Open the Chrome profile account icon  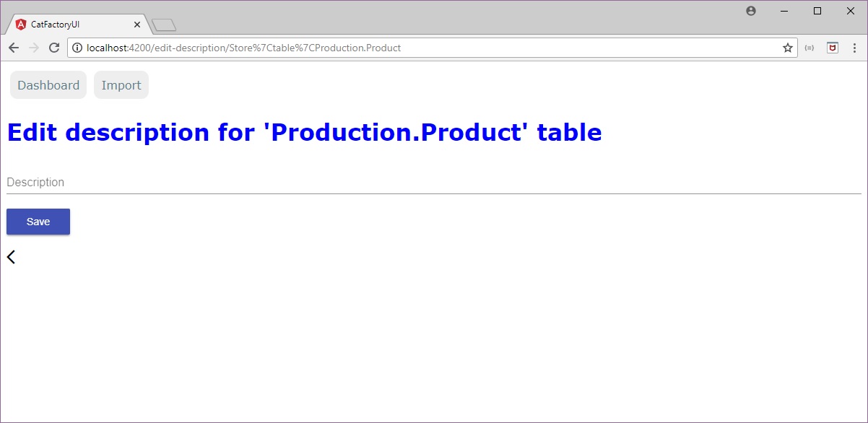pyautogui.click(x=751, y=11)
